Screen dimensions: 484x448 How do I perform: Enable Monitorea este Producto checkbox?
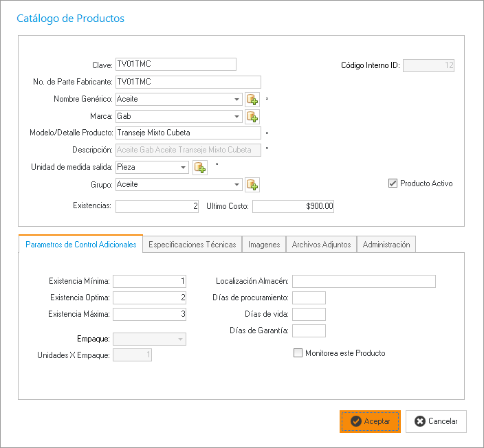[298, 353]
